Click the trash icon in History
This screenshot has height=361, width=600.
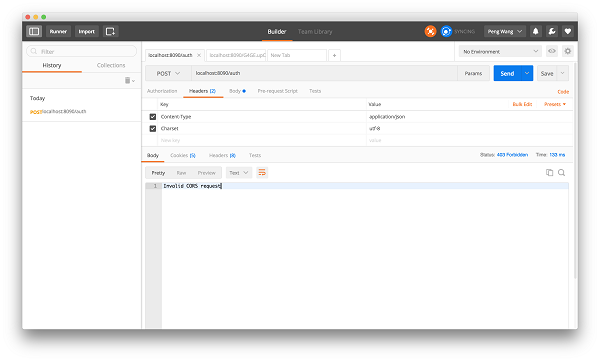coord(127,80)
